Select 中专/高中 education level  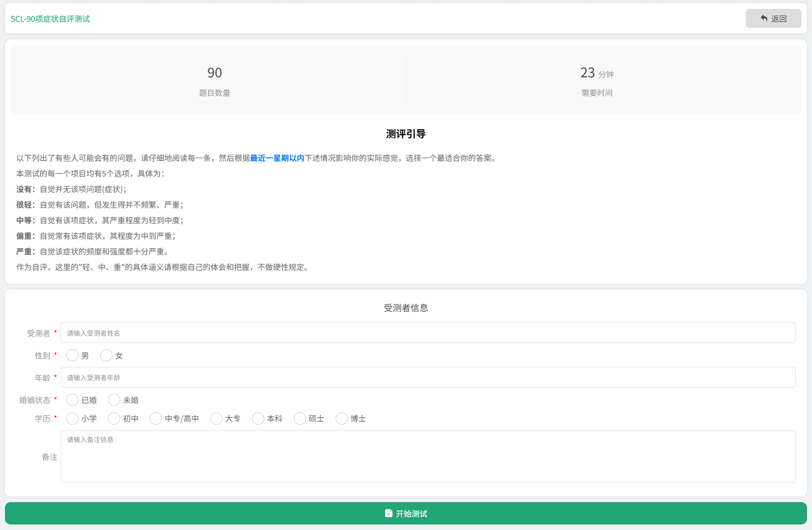tap(156, 418)
